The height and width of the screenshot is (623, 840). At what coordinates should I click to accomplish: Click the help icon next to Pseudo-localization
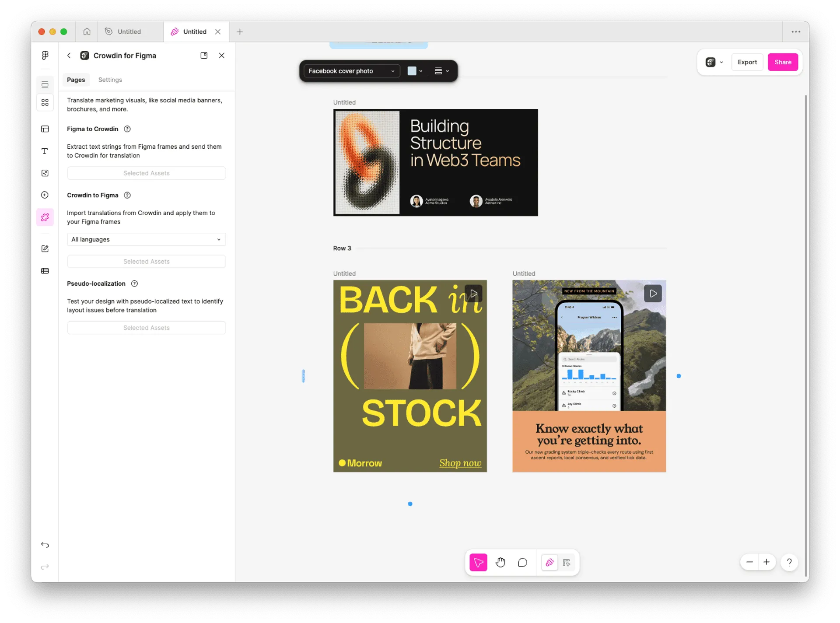tap(134, 283)
